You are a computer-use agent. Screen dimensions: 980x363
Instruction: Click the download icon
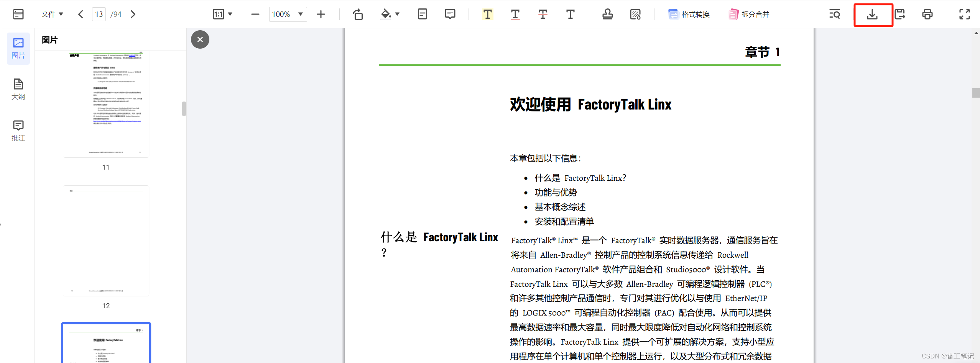pyautogui.click(x=872, y=14)
